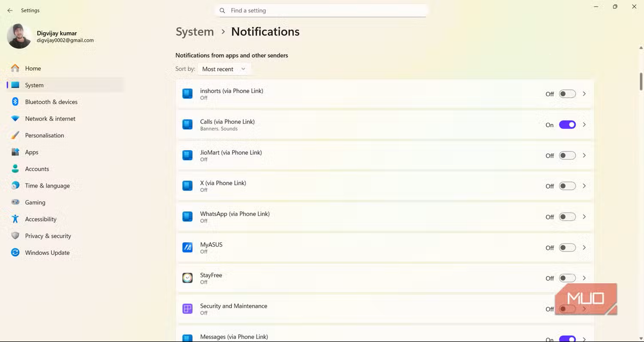The height and width of the screenshot is (342, 644).
Task: Click the Privacy & security shield icon
Action: (15, 236)
